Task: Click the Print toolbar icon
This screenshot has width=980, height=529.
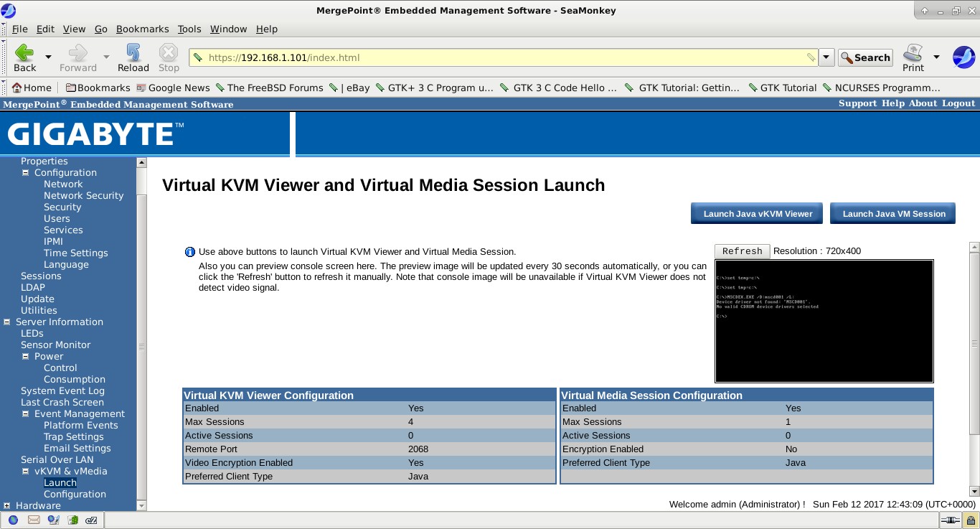Action: click(x=913, y=52)
